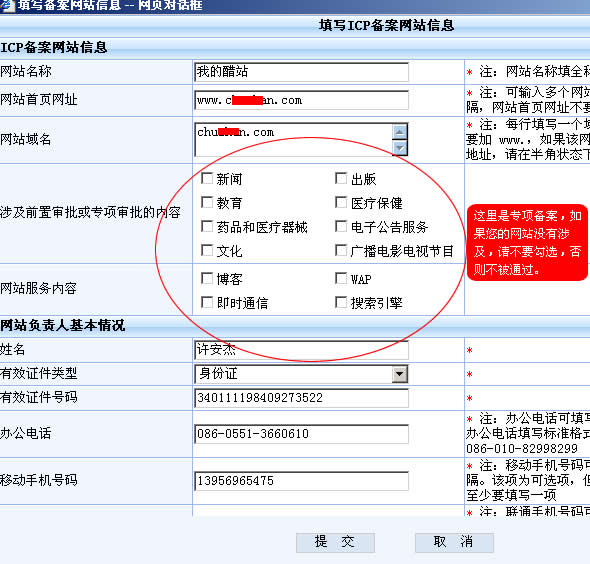Select the WAP checkbox
This screenshot has width=590, height=564.
341,279
